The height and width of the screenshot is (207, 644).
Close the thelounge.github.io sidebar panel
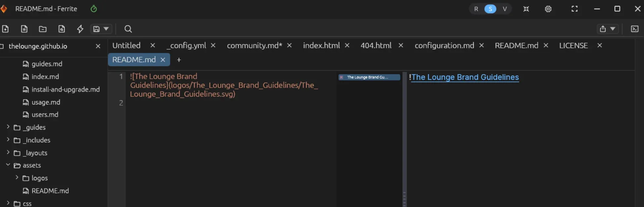pyautogui.click(x=98, y=46)
